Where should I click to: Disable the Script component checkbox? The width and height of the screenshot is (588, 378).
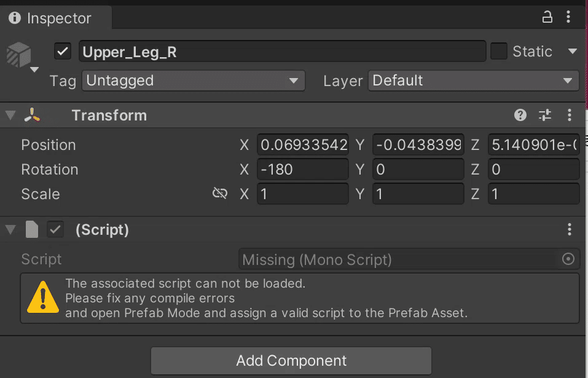click(56, 230)
